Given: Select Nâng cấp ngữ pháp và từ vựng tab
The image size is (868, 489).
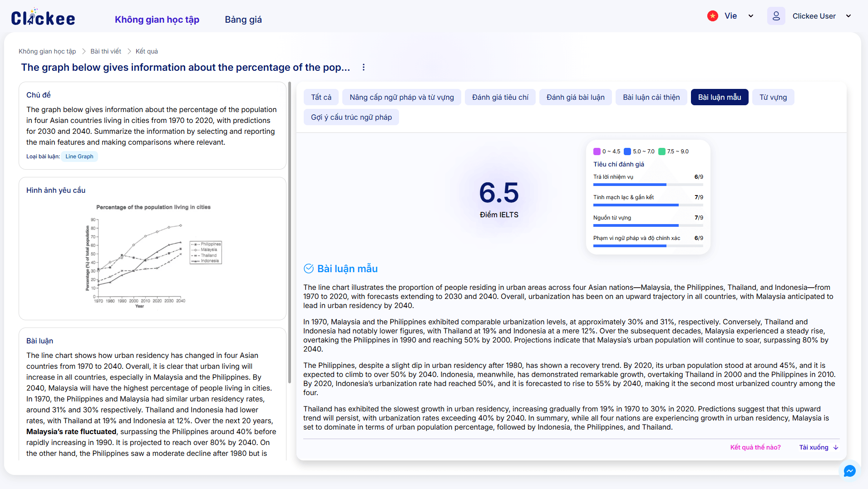Looking at the screenshot, I should [x=402, y=97].
